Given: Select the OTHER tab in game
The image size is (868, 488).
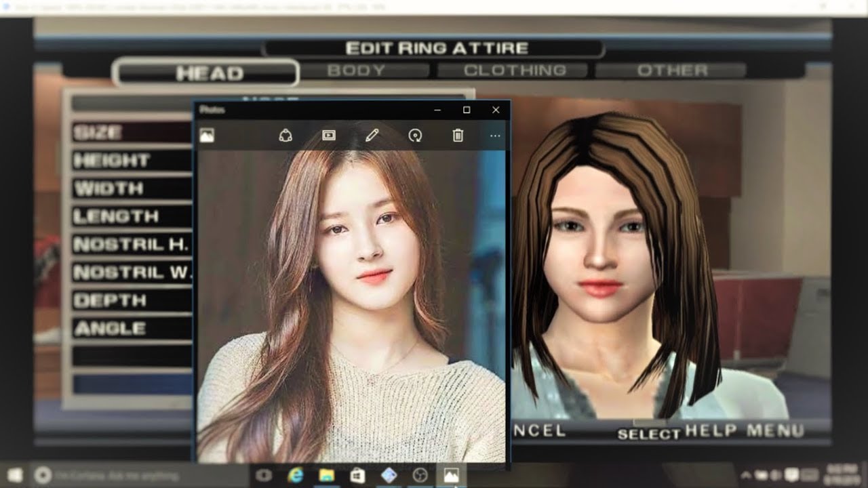Looking at the screenshot, I should coord(671,70).
